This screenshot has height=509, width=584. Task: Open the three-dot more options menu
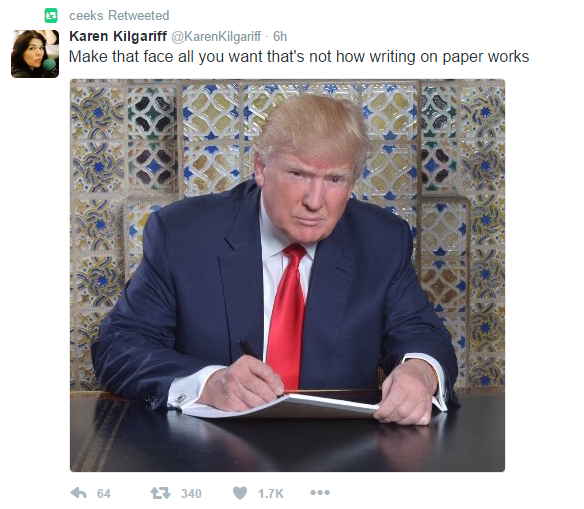point(320,493)
